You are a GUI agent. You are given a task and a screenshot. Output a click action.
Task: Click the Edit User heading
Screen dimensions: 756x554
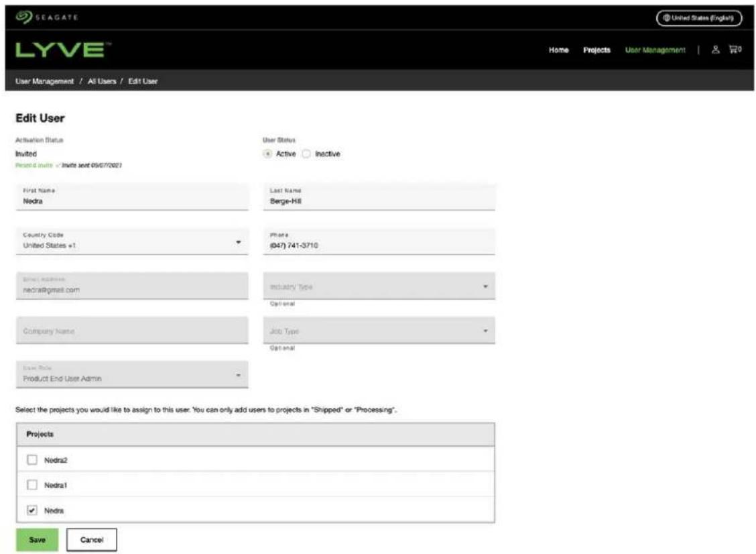40,118
